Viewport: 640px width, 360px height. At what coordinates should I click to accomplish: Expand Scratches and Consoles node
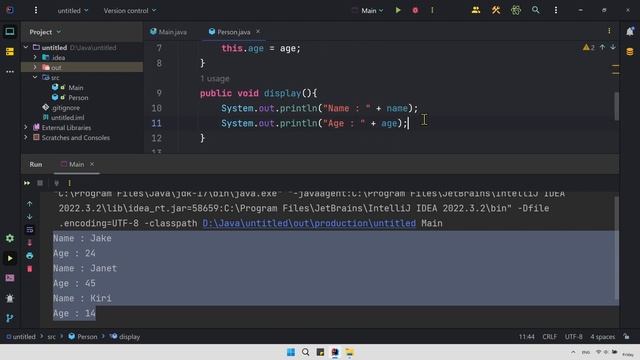click(x=26, y=138)
